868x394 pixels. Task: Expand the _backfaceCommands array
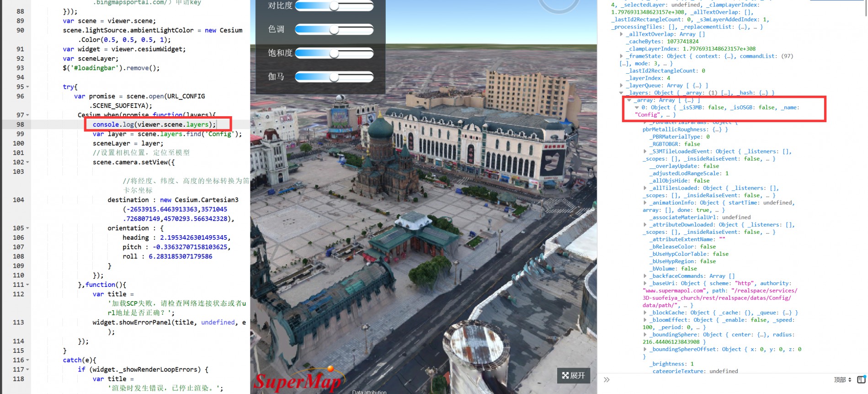pos(645,276)
